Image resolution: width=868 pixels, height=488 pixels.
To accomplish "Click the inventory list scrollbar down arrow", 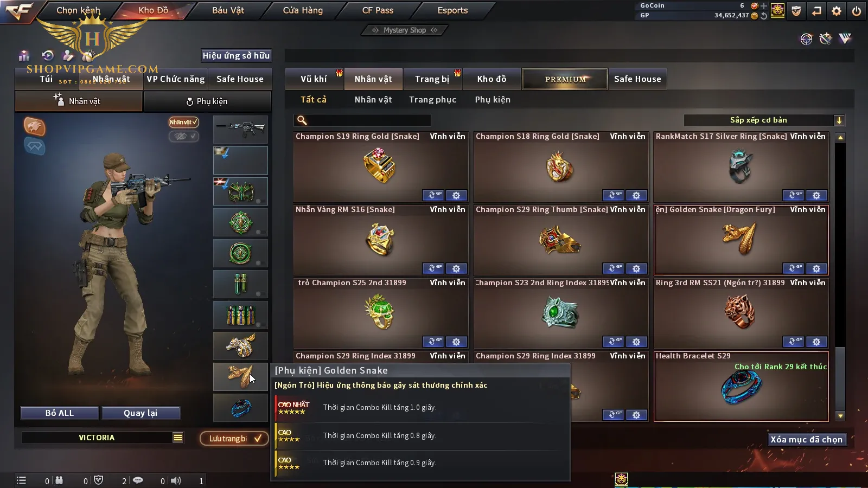I will 840,416.
